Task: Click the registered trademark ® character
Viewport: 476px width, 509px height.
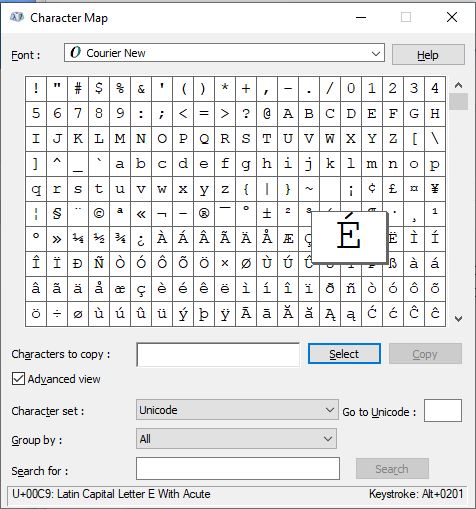Action: 204,214
